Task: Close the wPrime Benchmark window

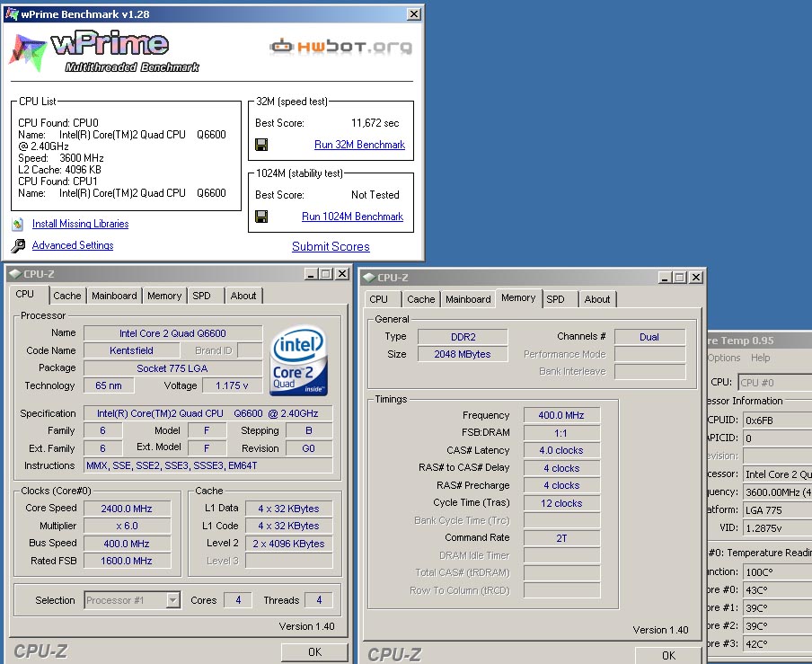Action: point(414,14)
